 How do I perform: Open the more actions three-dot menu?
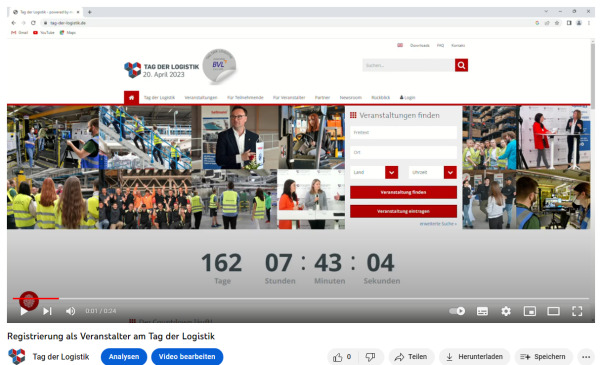point(586,357)
